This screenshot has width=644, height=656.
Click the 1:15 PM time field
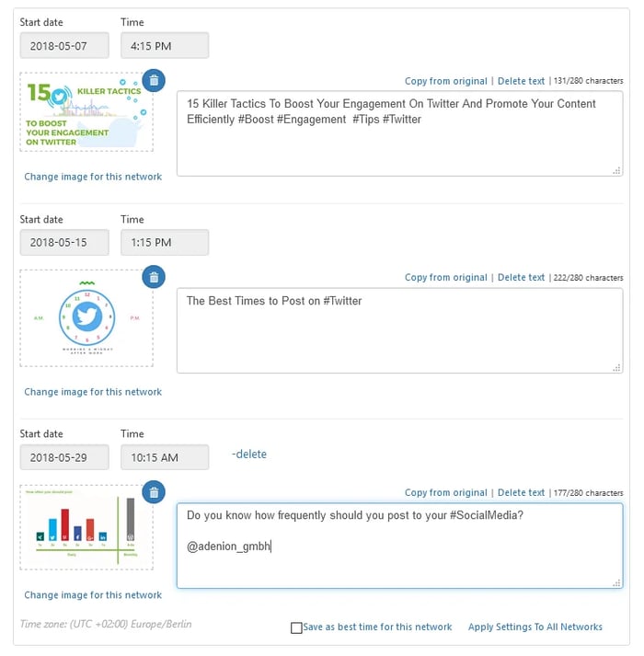[x=165, y=243]
